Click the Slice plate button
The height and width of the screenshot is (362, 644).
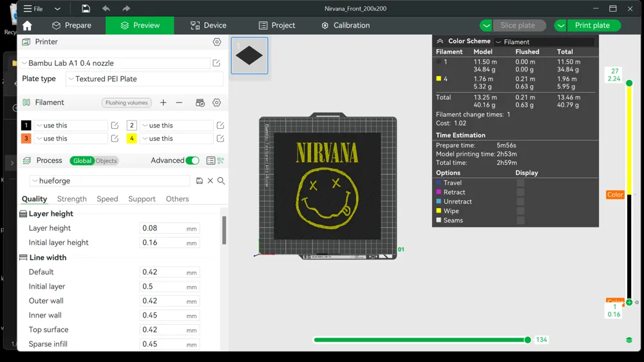(518, 26)
